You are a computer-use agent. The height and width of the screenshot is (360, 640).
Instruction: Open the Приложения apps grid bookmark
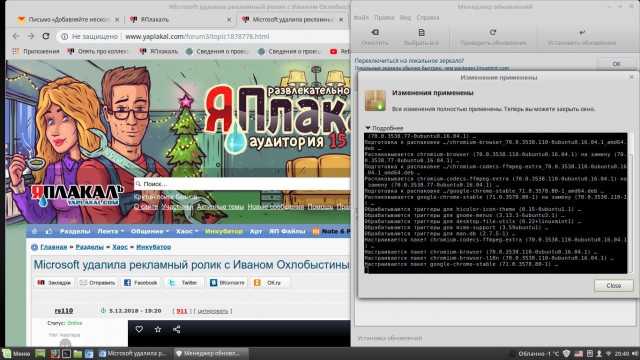pos(36,51)
